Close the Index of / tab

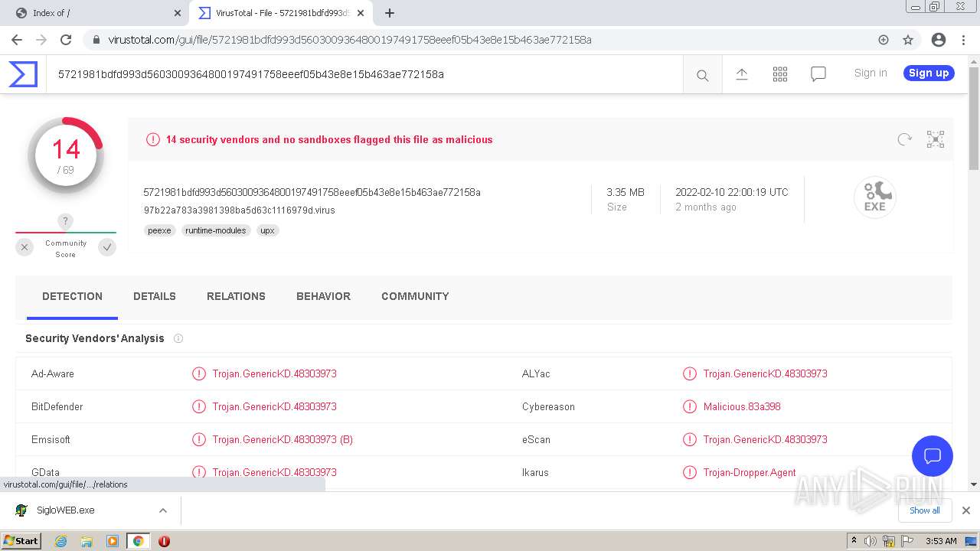click(178, 13)
